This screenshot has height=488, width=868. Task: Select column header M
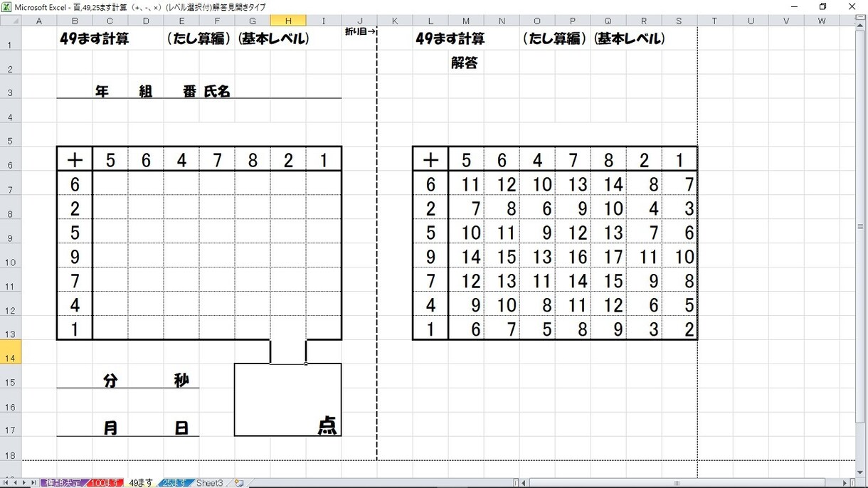(x=466, y=21)
